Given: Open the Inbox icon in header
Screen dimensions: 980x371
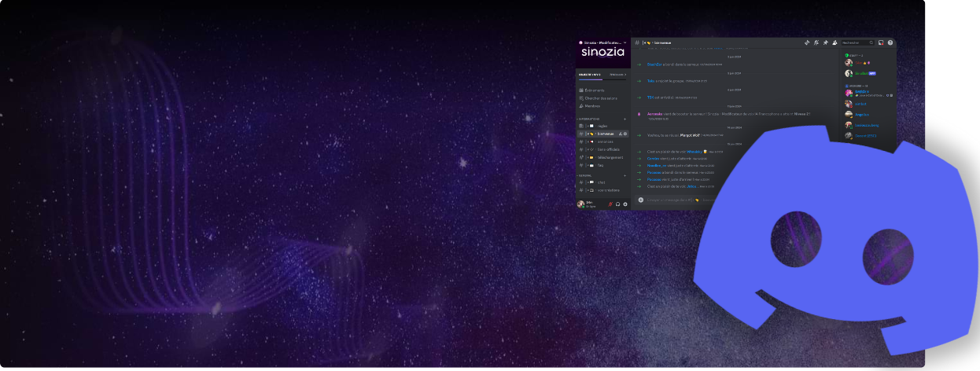Looking at the screenshot, I should tap(881, 42).
